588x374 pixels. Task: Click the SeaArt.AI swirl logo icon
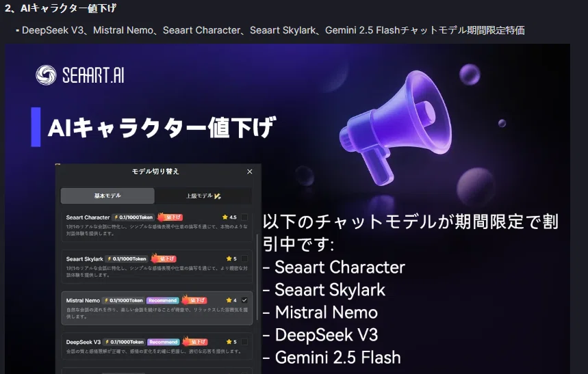pyautogui.click(x=46, y=75)
